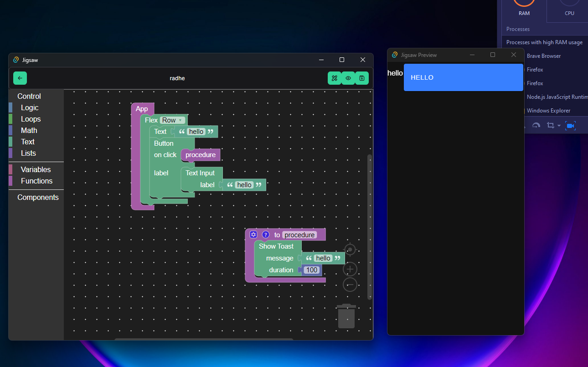Viewport: 588px width, 367px height.
Task: Save the project with the floppy disk icon
Action: (x=362, y=78)
